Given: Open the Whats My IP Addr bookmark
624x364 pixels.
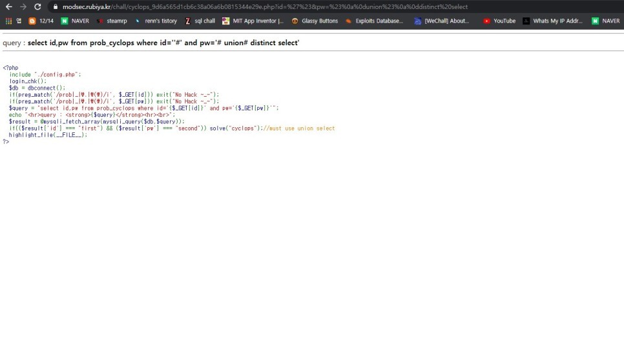Looking at the screenshot, I should (x=553, y=21).
